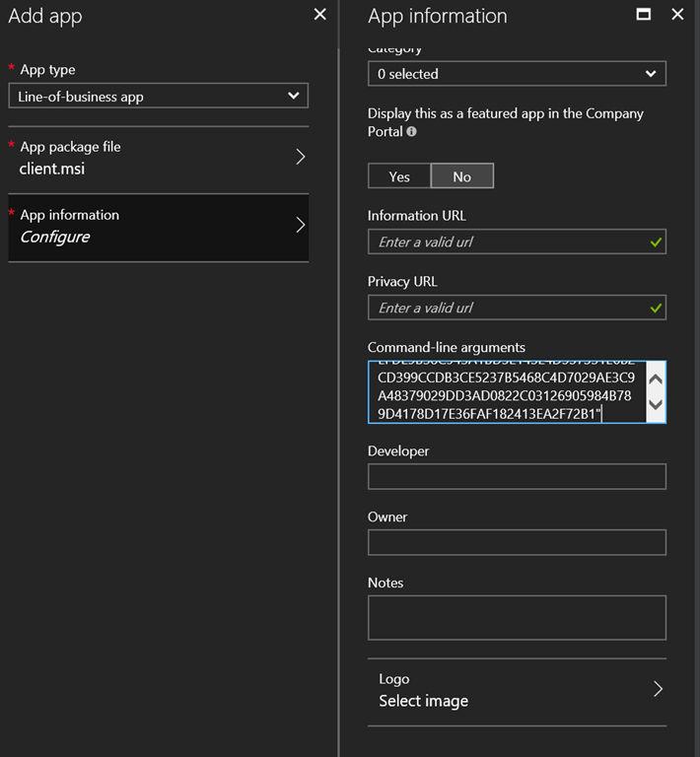Click chevron next to App information Configure
Image resolution: width=700 pixels, height=757 pixels.
point(301,226)
